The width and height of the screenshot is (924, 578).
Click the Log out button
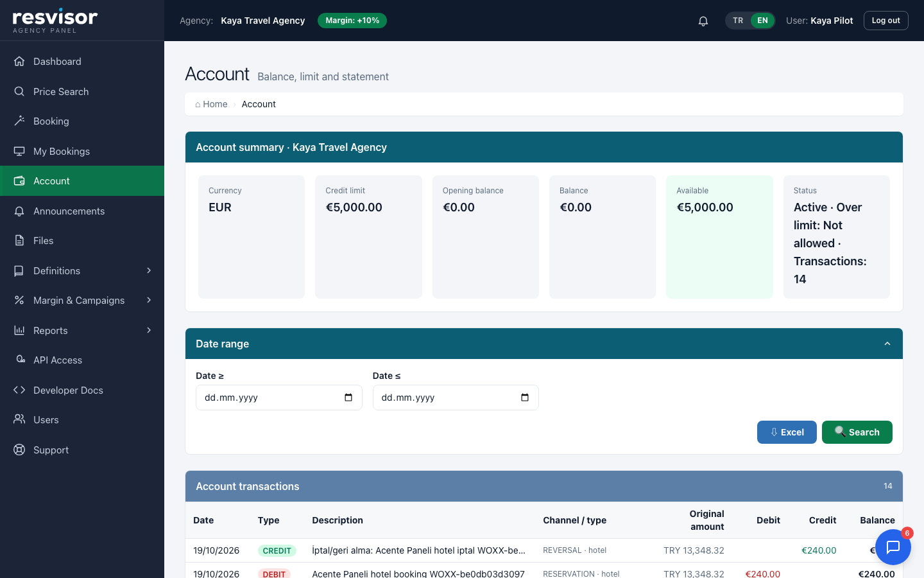click(886, 21)
